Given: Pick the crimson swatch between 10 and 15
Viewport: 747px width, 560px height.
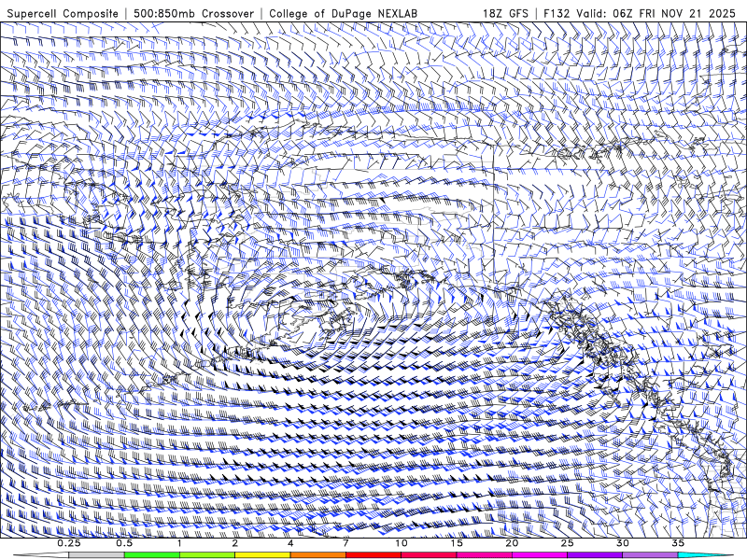Looking at the screenshot, I should [429, 555].
